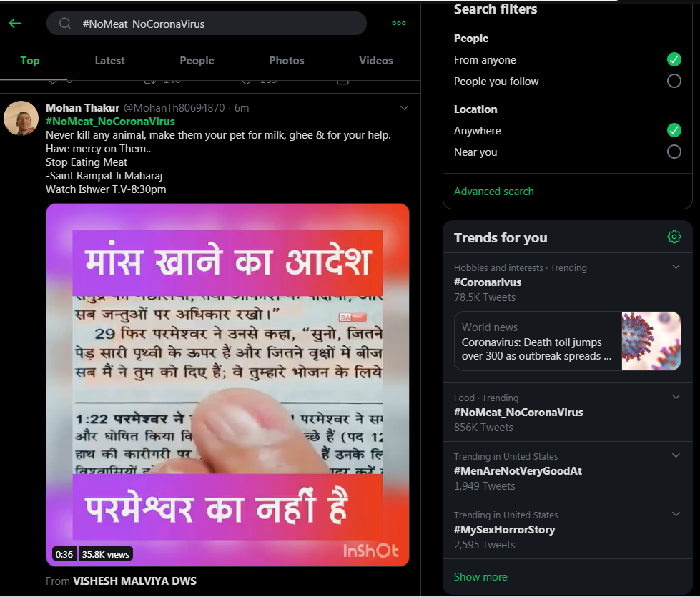Click the 856K Tweets count
Image resolution: width=700 pixels, height=597 pixels.
tap(483, 428)
